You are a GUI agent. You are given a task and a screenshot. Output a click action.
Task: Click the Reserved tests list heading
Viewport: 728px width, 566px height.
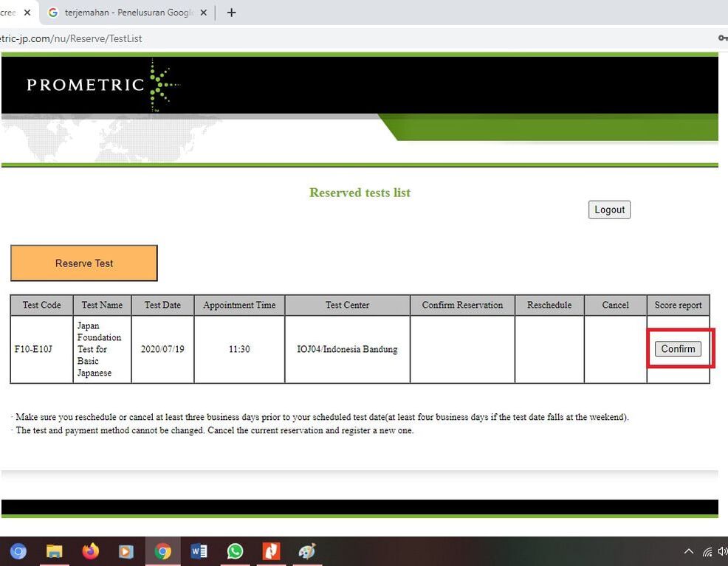tap(360, 193)
